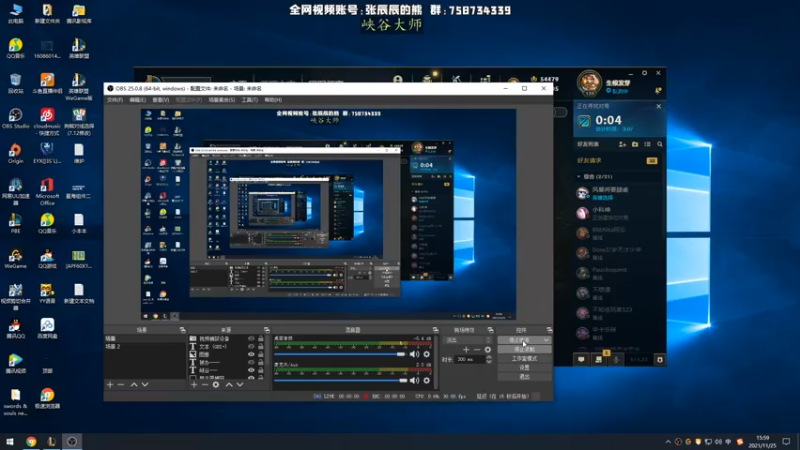Open transition type dropdown showing 淡出
Screen dimensions: 800x450
[x=467, y=340]
